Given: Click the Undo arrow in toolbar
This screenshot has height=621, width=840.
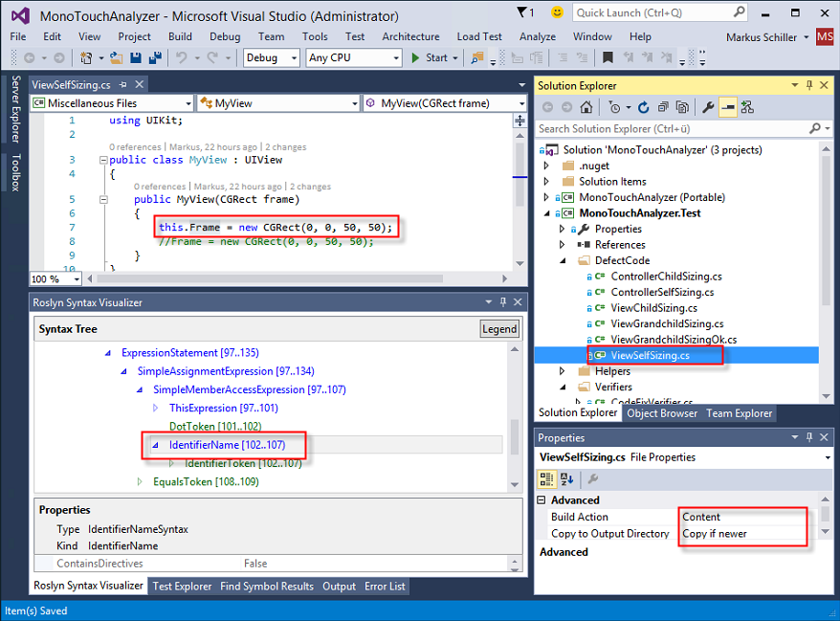Looking at the screenshot, I should point(182,57).
